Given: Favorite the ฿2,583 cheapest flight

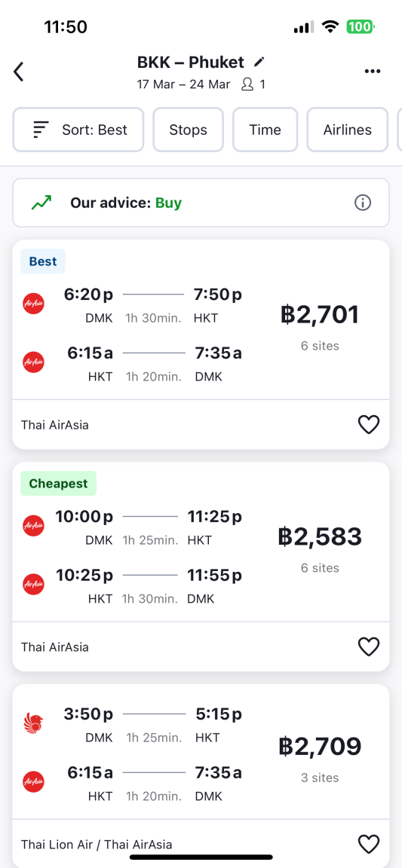Looking at the screenshot, I should click(x=369, y=646).
